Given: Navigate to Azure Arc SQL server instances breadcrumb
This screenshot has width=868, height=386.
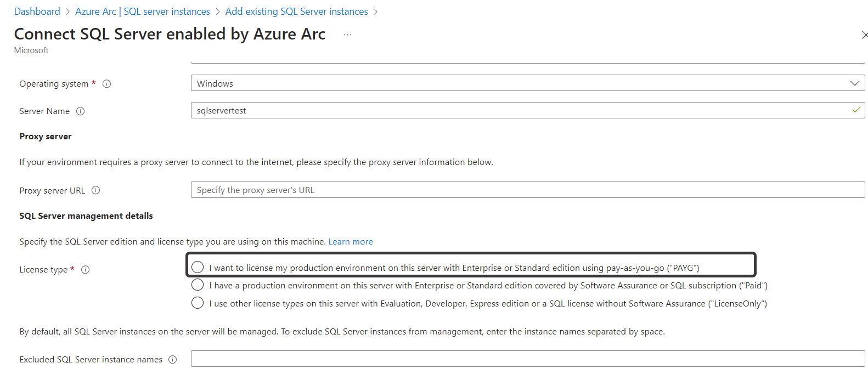Looking at the screenshot, I should 143,12.
